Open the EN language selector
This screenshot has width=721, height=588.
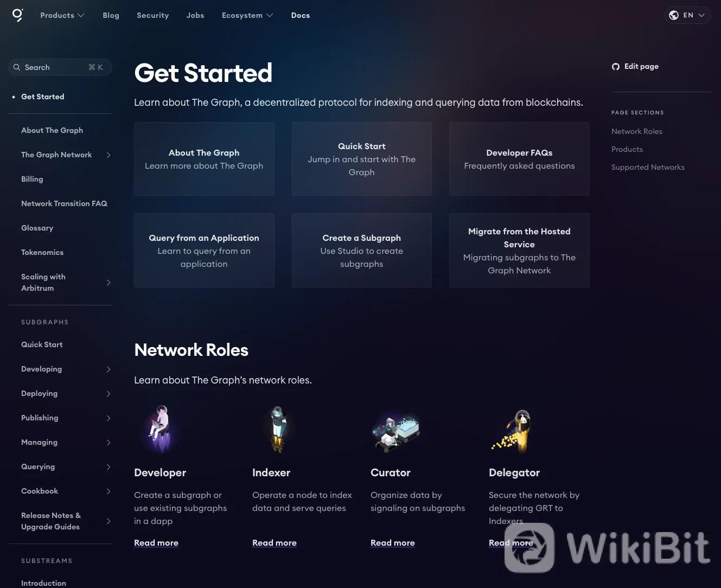(688, 15)
